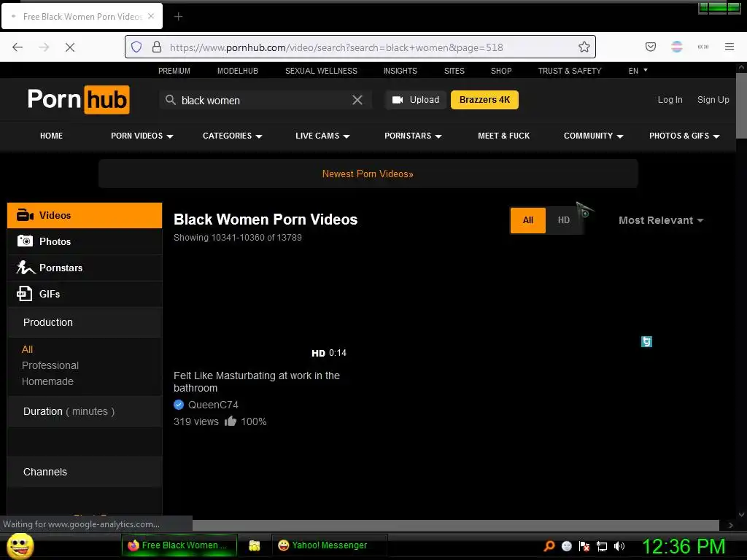The image size is (747, 560).
Task: Open Sexual Wellness in the top bar
Action: [x=321, y=71]
